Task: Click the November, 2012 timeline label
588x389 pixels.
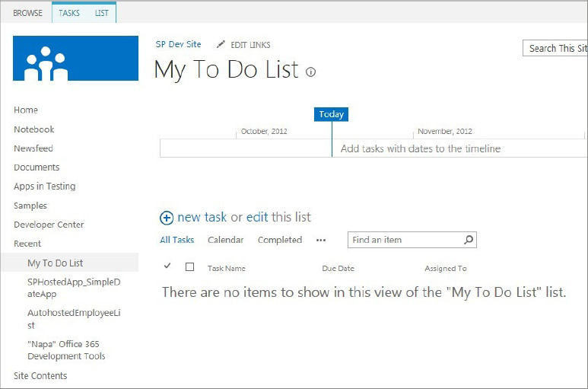Action: pos(445,131)
